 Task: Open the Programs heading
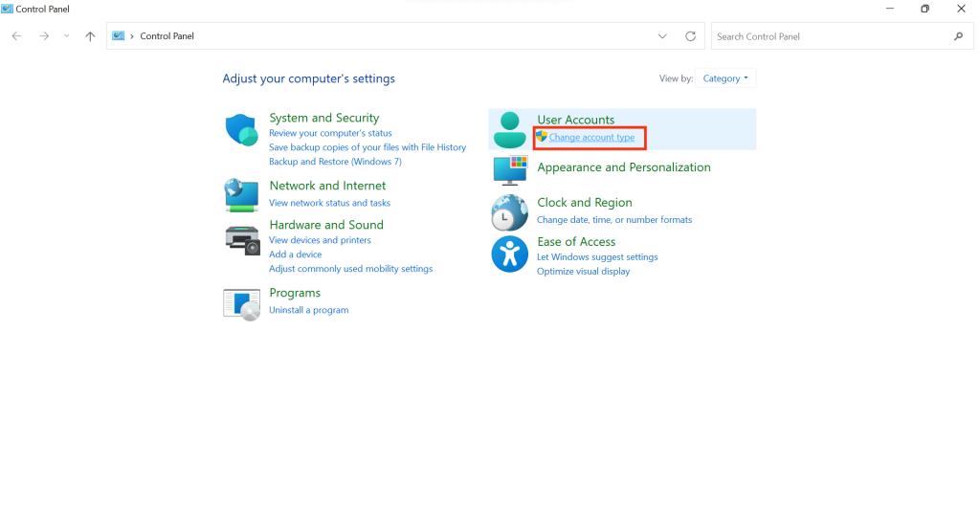295,293
